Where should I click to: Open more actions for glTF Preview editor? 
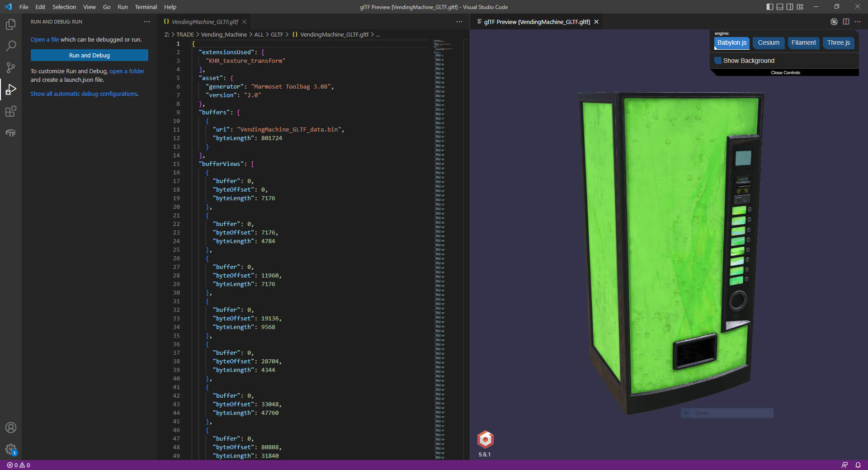point(858,22)
